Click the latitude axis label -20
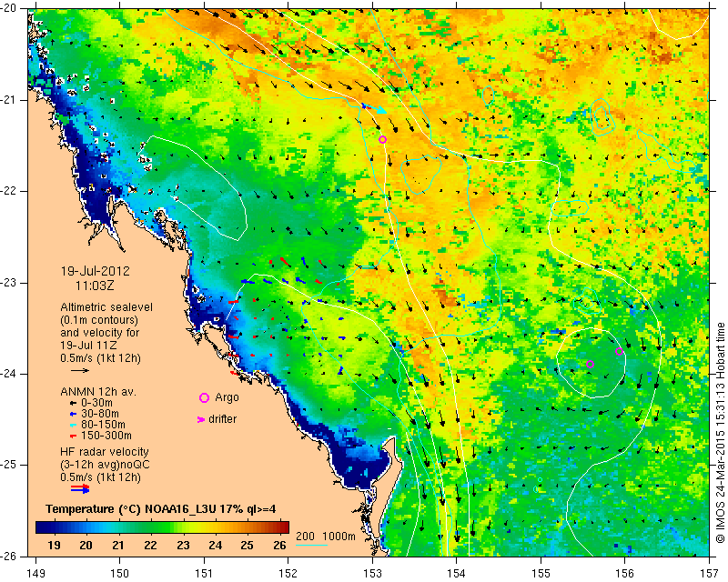This screenshot has width=728, height=582. pyautogui.click(x=10, y=9)
